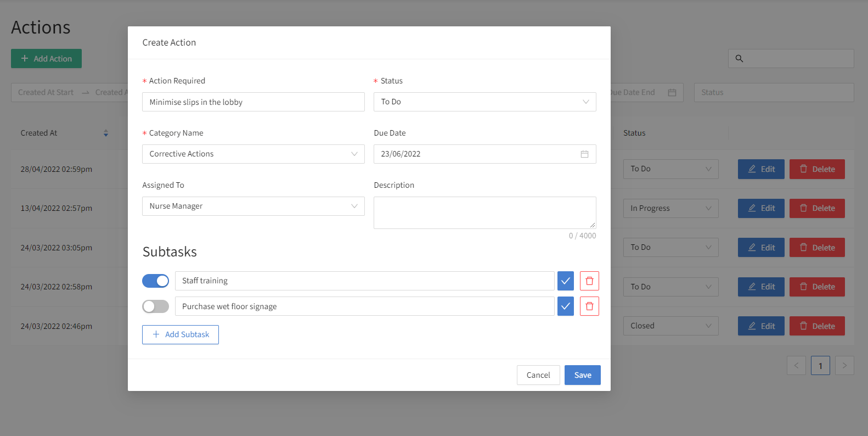Click the Action Required input field
868x436 pixels.
pyautogui.click(x=253, y=102)
